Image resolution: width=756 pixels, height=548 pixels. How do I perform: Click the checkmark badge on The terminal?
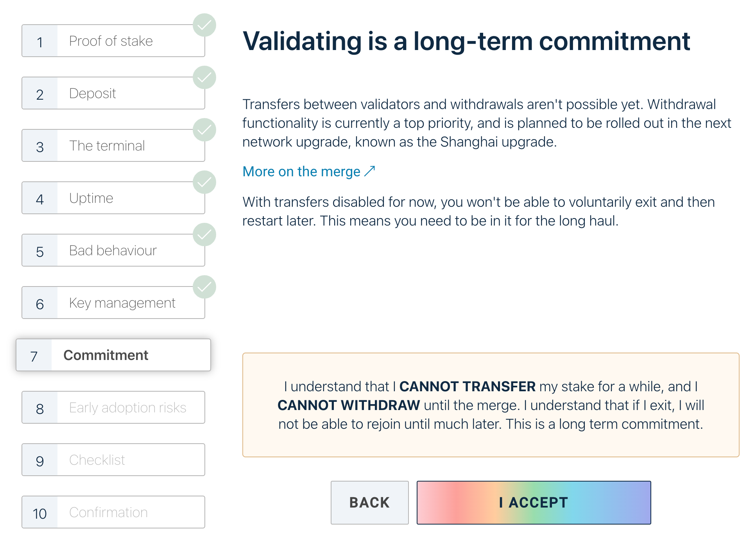[x=204, y=130]
